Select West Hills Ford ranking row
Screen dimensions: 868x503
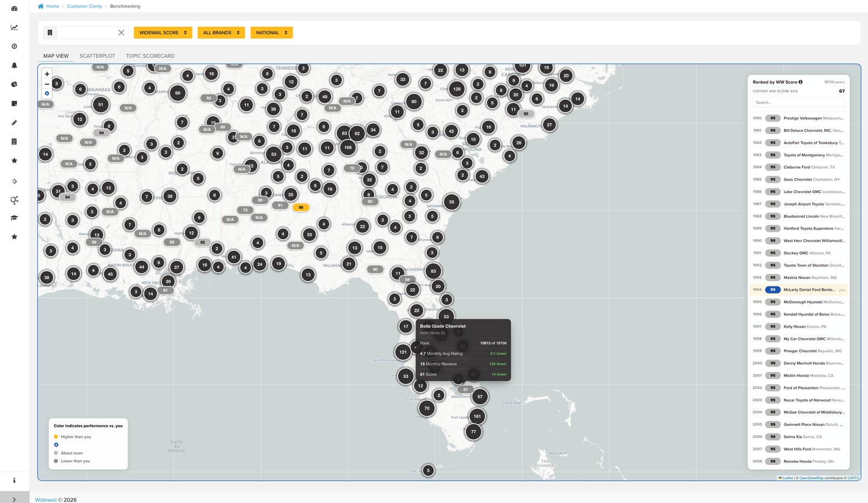(x=799, y=449)
